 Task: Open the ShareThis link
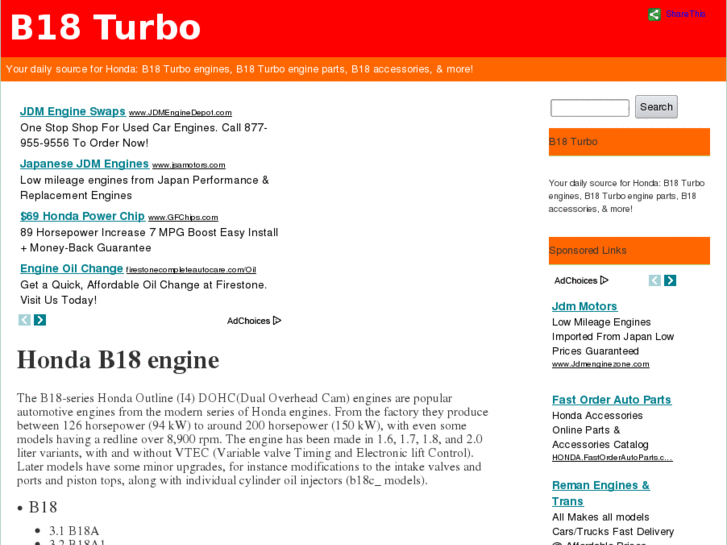pos(685,14)
